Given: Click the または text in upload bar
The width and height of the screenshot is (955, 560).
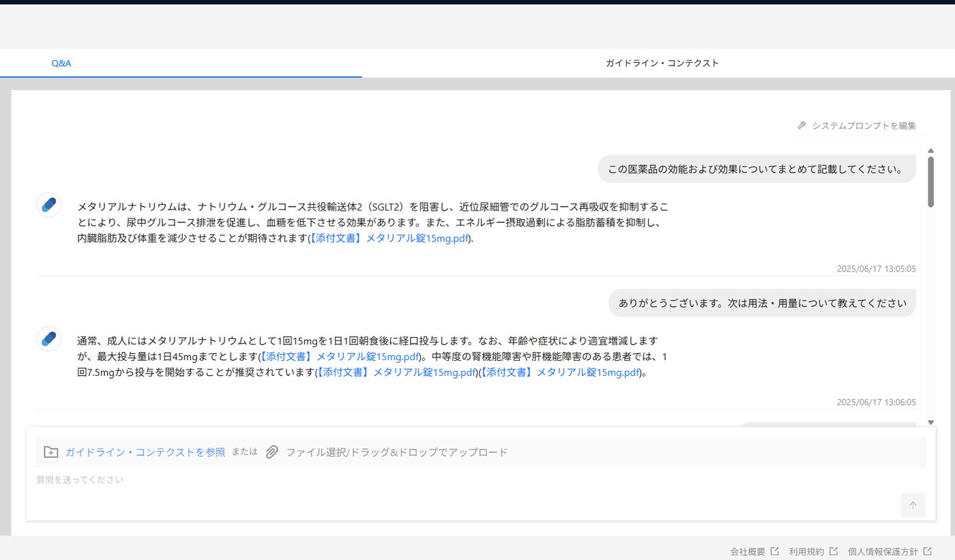Looking at the screenshot, I should (x=245, y=452).
